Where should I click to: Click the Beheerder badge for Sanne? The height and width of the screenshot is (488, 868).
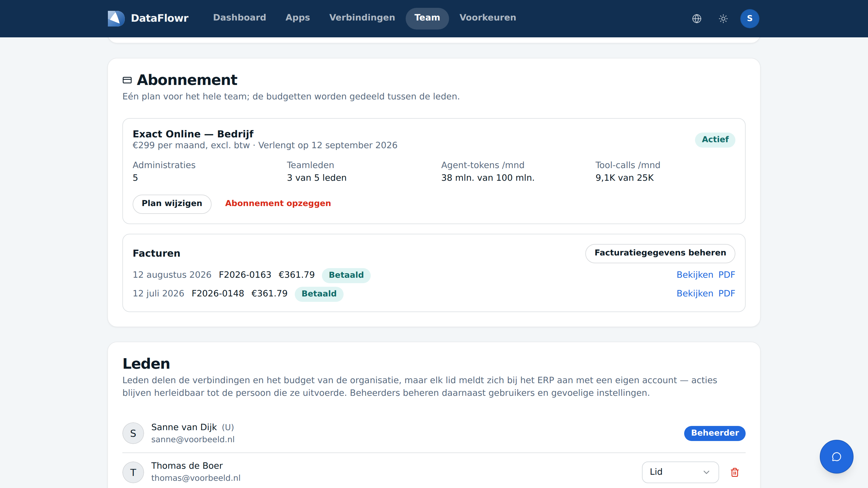pos(715,433)
